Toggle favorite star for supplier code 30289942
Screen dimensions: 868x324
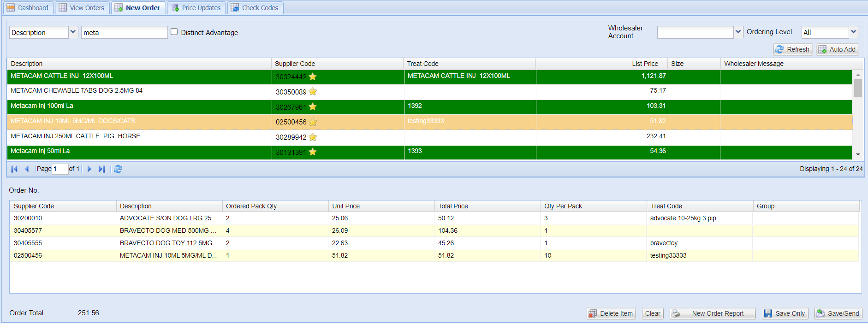click(x=313, y=137)
